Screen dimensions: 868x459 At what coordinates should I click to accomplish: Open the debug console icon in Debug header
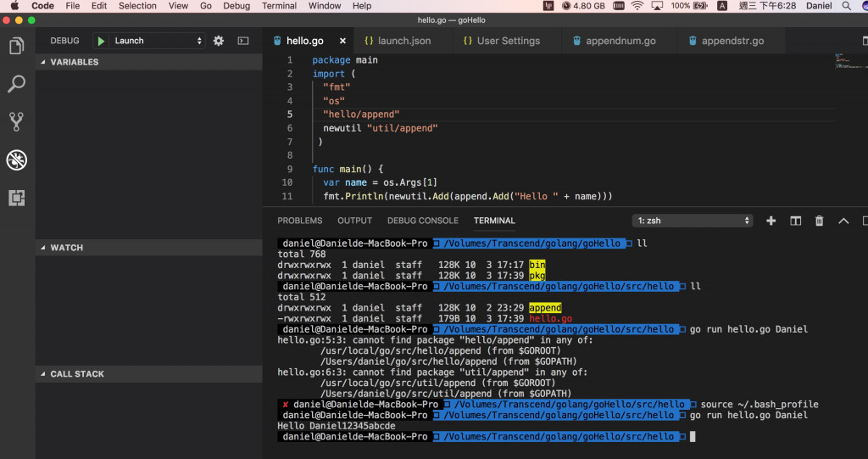click(x=243, y=41)
